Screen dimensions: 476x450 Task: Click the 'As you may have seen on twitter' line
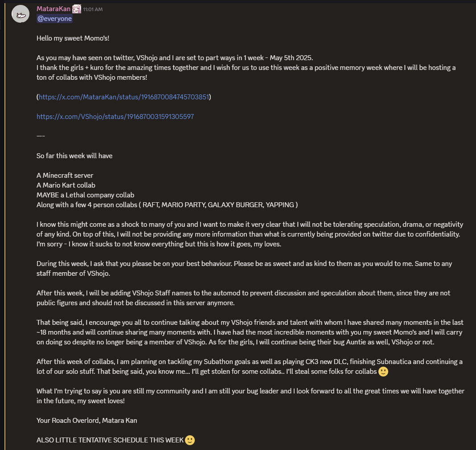(175, 58)
